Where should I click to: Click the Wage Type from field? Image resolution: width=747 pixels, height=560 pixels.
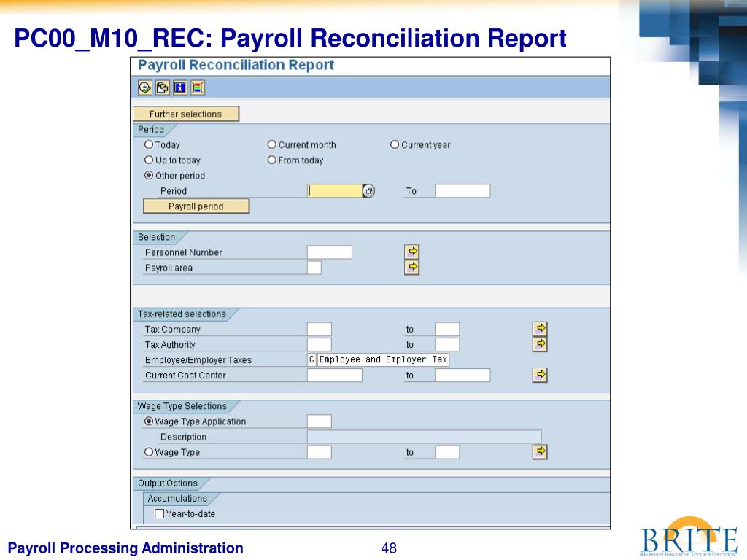(320, 452)
